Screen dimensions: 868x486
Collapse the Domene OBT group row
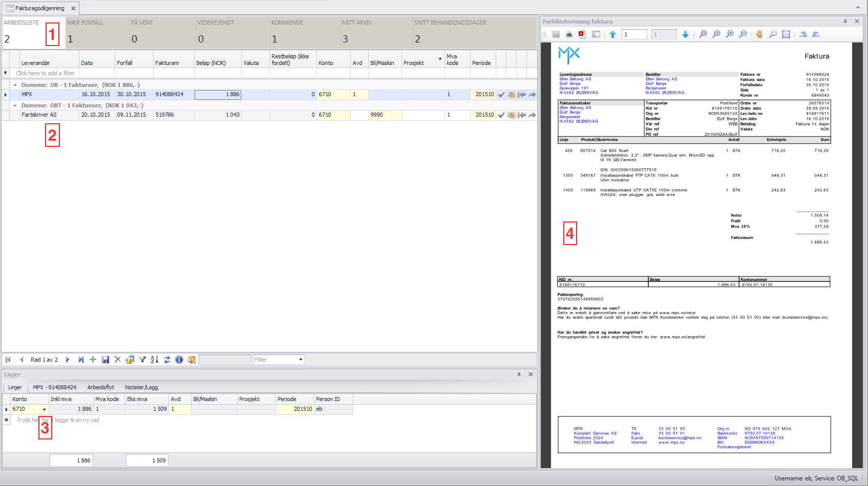click(x=15, y=105)
